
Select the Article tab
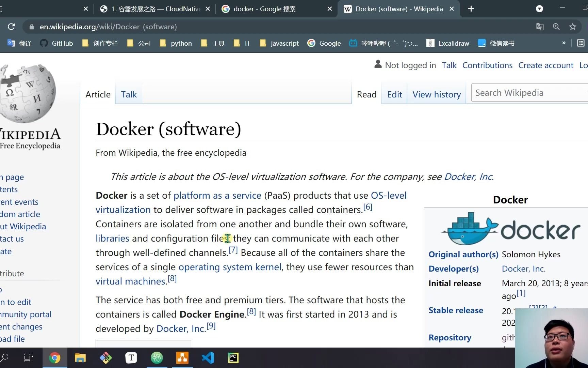98,94
